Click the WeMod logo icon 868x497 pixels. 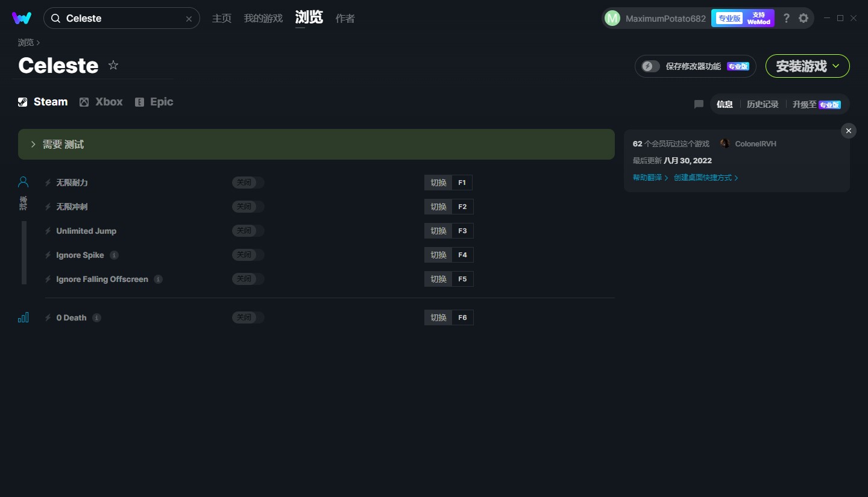pos(22,18)
